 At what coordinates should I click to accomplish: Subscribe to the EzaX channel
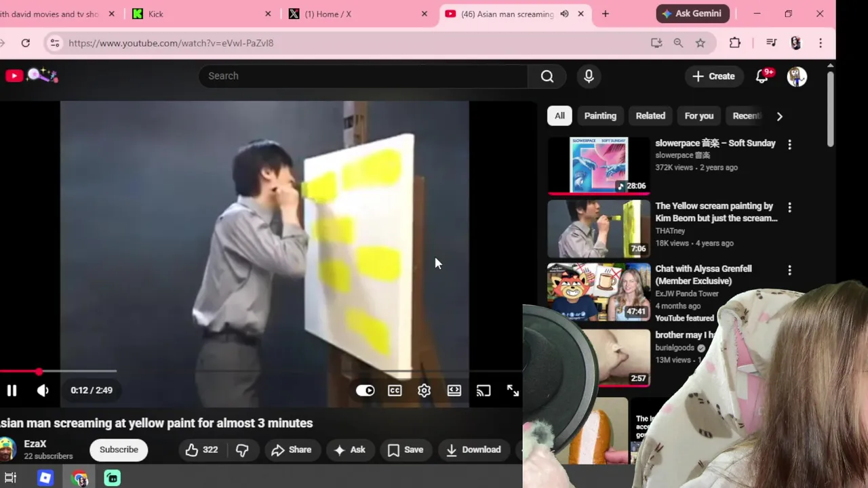coord(119,450)
